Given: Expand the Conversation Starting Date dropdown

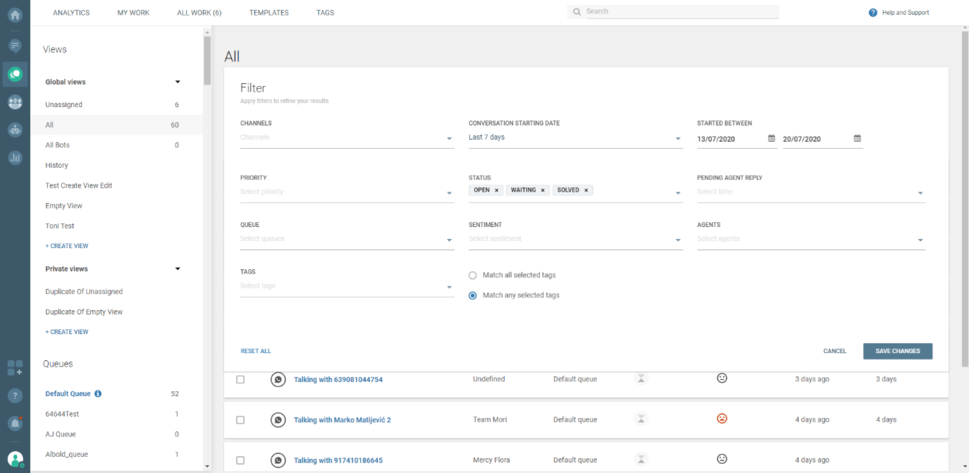Looking at the screenshot, I should [575, 138].
